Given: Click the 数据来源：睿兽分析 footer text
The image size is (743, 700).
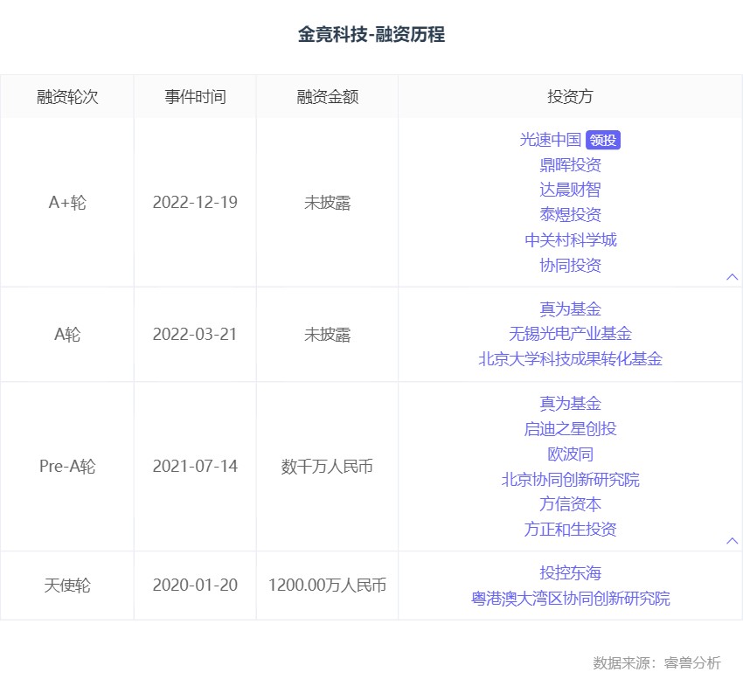Looking at the screenshot, I should 657,662.
